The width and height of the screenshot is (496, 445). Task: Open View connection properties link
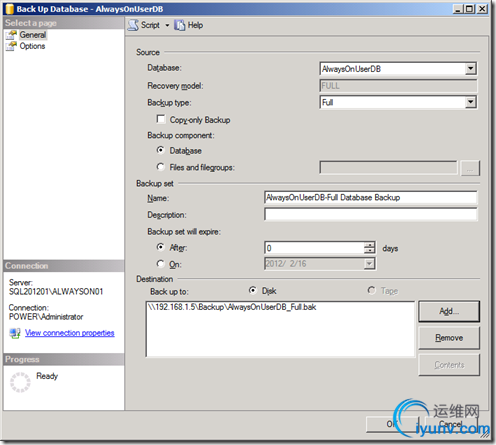tap(70, 333)
